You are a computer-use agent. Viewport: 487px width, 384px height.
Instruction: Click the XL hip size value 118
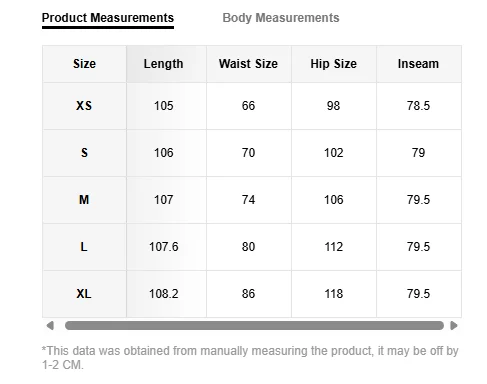click(x=334, y=294)
